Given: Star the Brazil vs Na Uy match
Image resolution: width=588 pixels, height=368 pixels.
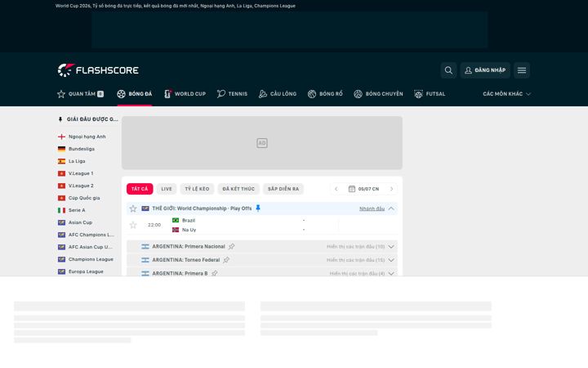Looking at the screenshot, I should (133, 225).
